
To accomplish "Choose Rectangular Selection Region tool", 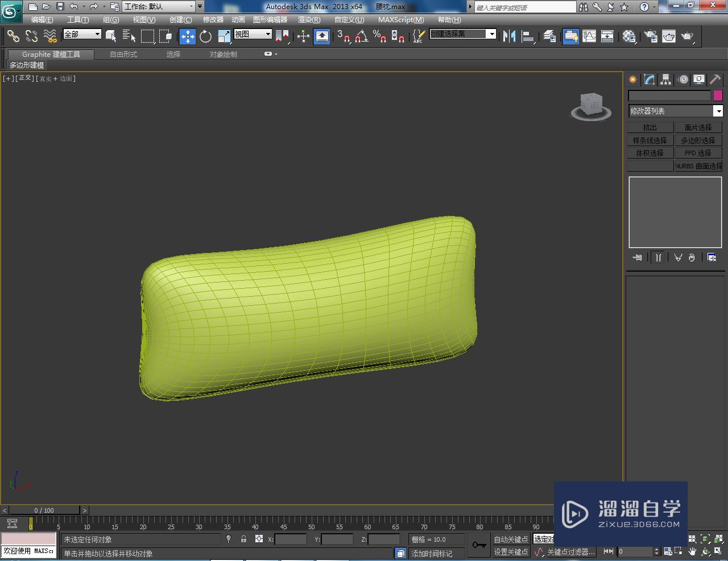I will coord(148,36).
